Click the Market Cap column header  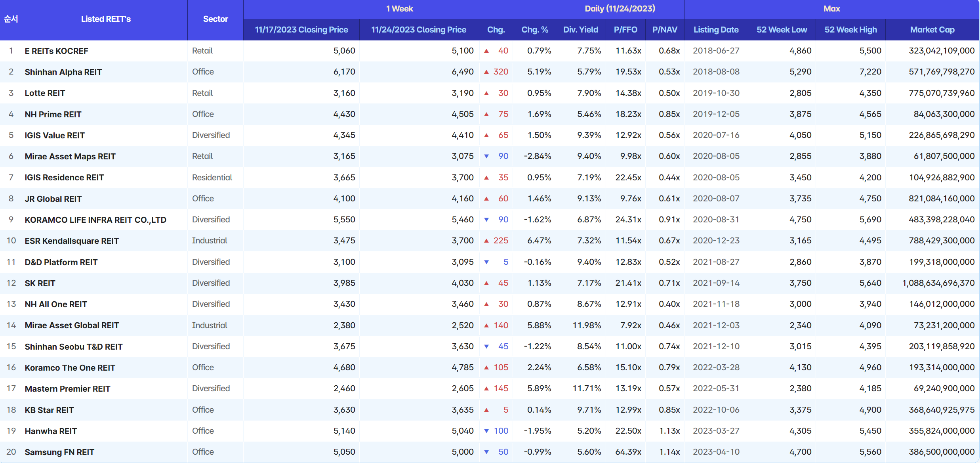click(x=932, y=30)
